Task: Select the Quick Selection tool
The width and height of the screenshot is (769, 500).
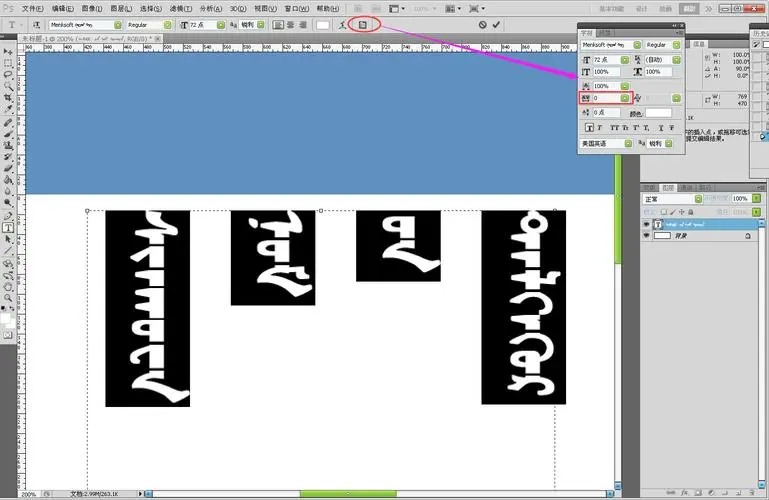Action: pos(8,87)
